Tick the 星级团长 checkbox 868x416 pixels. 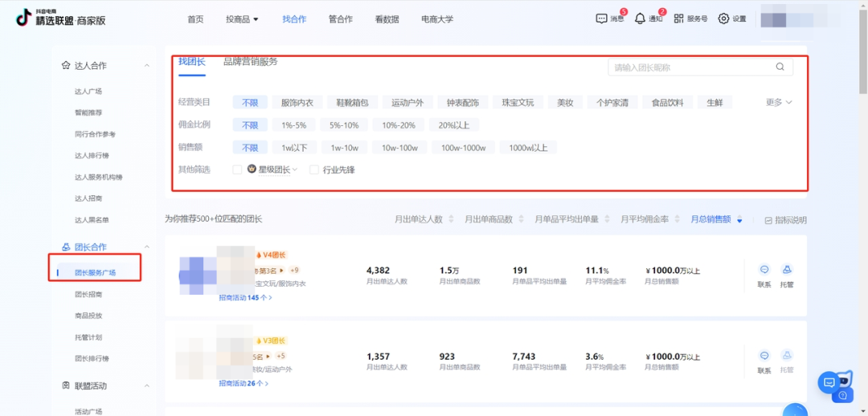tap(237, 169)
